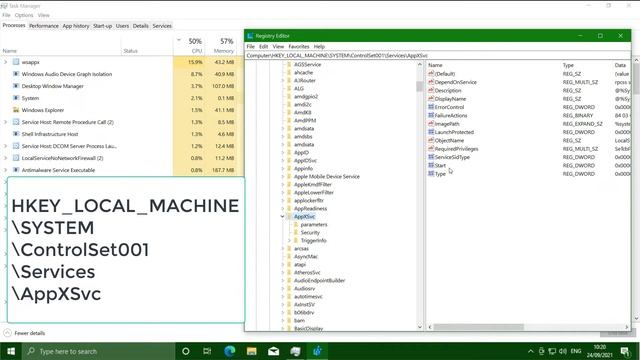Open Cortana circle icon on taskbar
Viewport: 640px width, 360px height.
coord(186,351)
